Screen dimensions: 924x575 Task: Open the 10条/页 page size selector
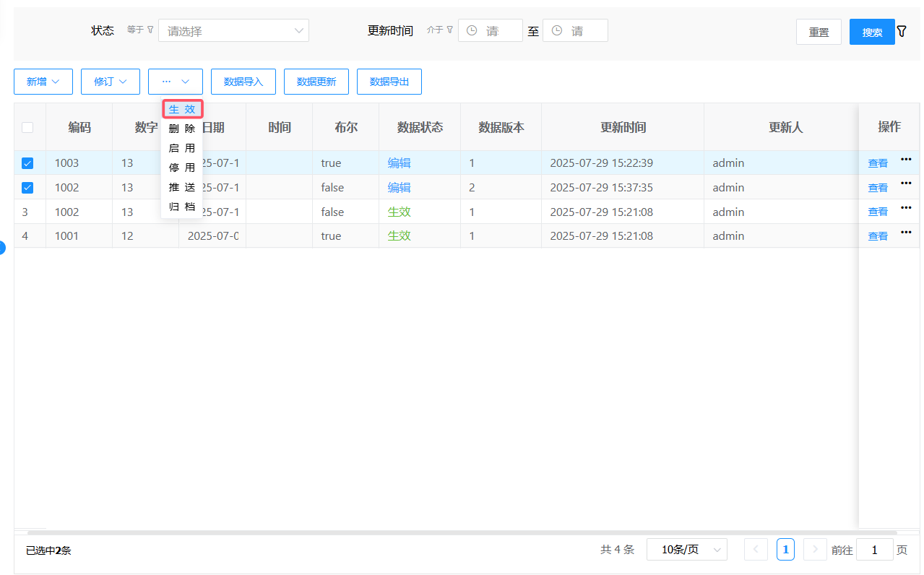(x=686, y=550)
